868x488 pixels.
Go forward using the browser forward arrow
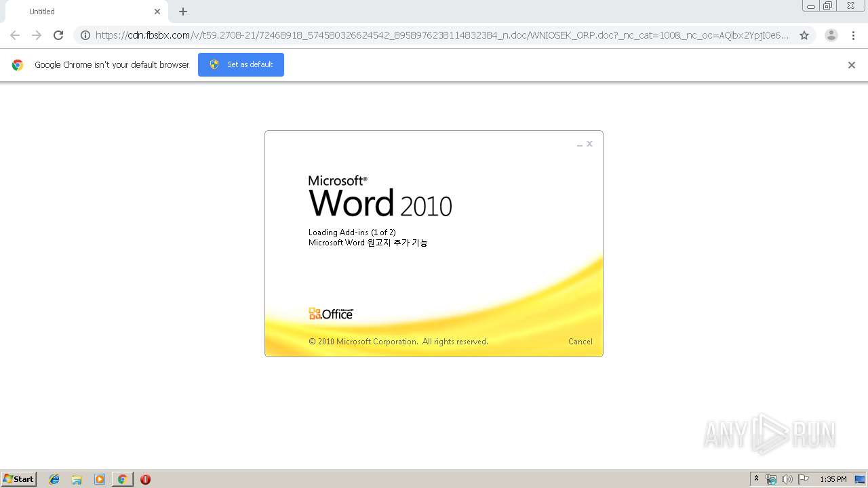point(37,35)
